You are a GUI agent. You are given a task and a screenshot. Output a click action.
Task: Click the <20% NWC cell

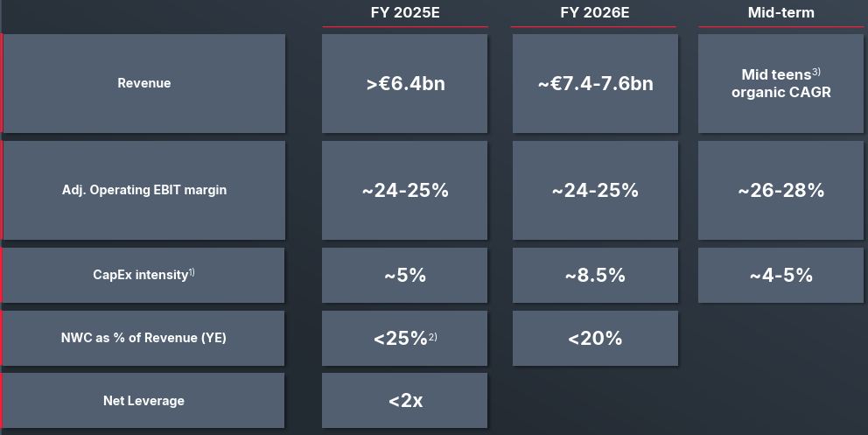coord(595,339)
